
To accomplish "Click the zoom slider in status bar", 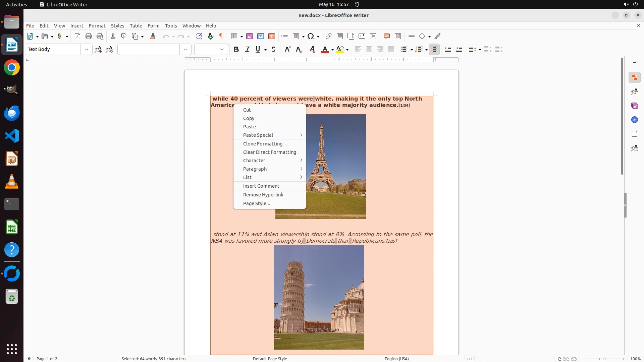I will point(604,359).
